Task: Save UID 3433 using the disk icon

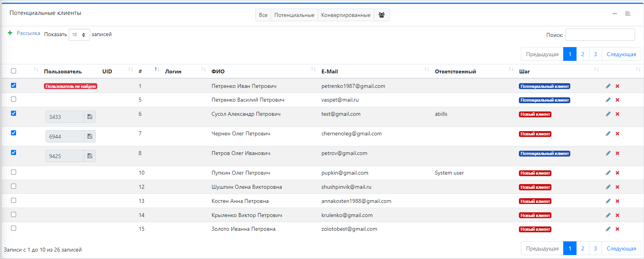Action: 90,117
